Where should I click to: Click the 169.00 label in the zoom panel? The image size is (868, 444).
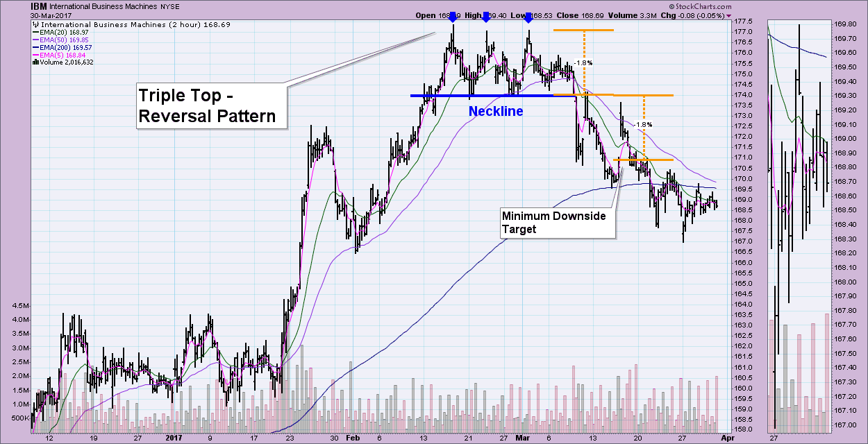click(x=844, y=139)
